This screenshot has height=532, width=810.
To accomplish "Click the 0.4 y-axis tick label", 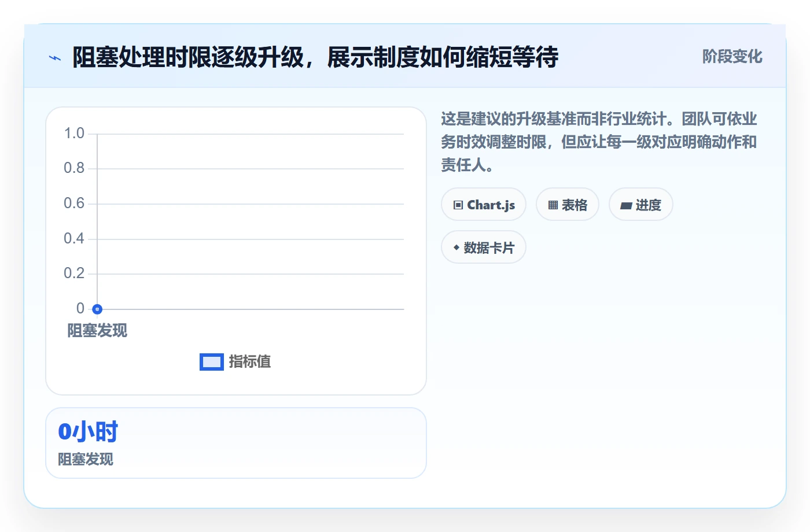I will [x=74, y=239].
